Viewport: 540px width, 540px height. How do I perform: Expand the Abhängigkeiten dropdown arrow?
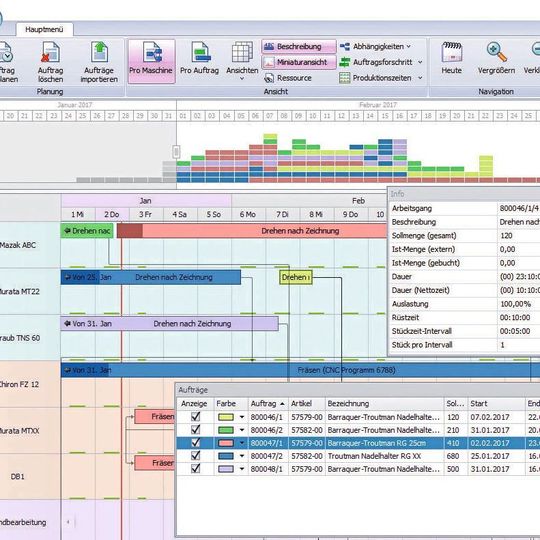409,46
